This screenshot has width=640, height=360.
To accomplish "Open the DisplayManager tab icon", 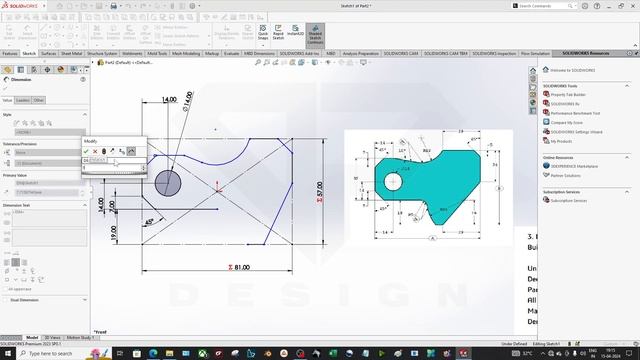I will pos(61,70).
